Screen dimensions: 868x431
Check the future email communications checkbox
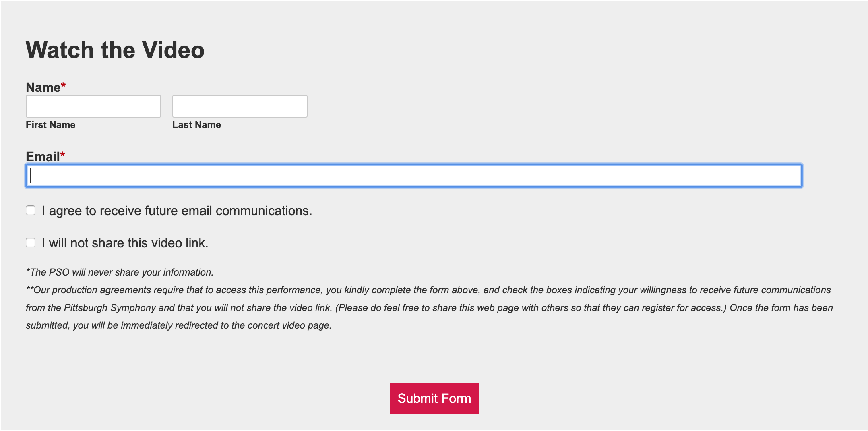pyautogui.click(x=31, y=210)
